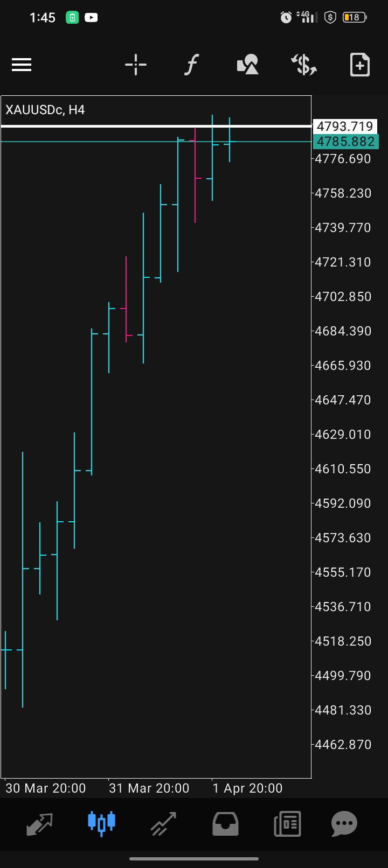This screenshot has width=388, height=868.
Task: Tap the alarm clock status icon
Action: click(286, 18)
